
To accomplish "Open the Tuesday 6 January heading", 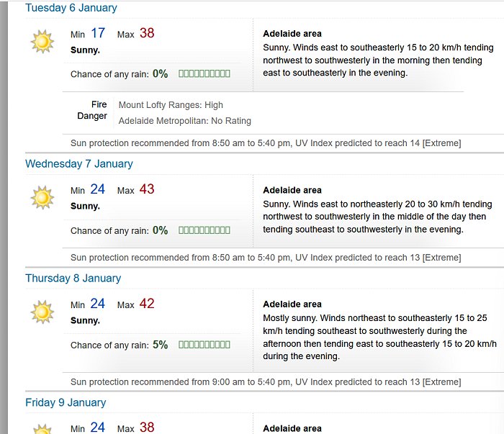I will click(x=71, y=7).
